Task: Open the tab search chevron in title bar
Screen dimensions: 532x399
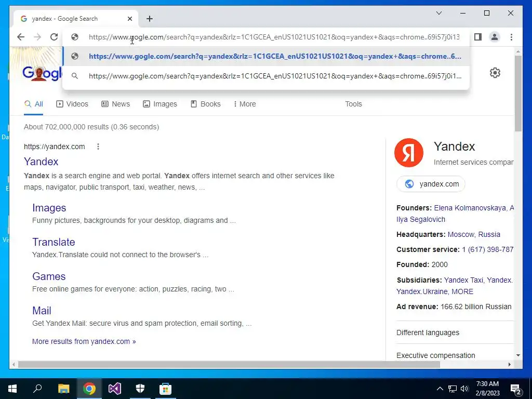Action: (438, 13)
